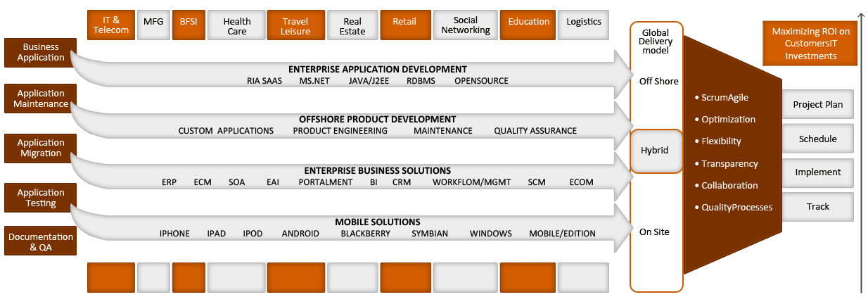This screenshot has height=304, width=868.
Task: Select the MS.NET label
Action: 316,81
